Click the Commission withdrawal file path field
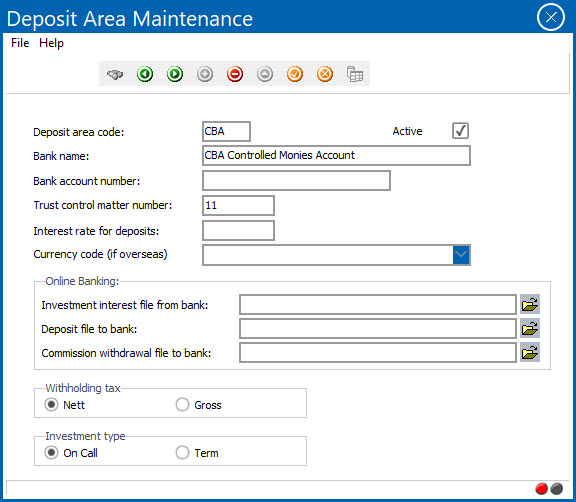The width and height of the screenshot is (576, 502). click(378, 353)
